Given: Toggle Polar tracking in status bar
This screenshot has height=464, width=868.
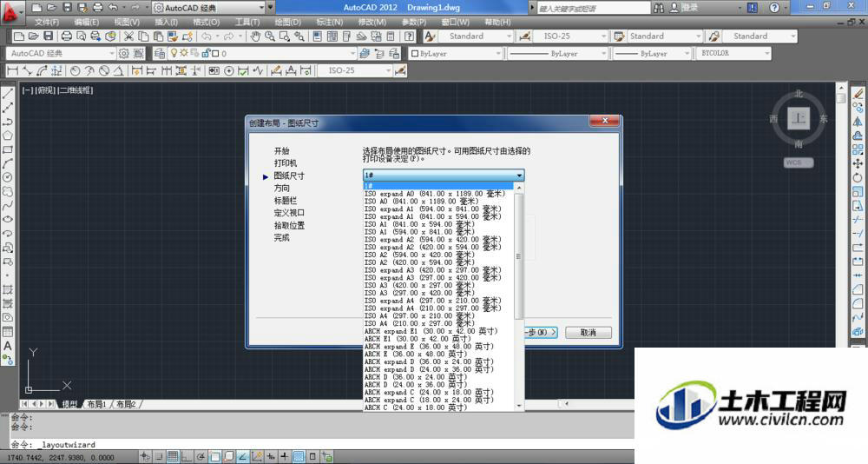Looking at the screenshot, I should pos(201,457).
